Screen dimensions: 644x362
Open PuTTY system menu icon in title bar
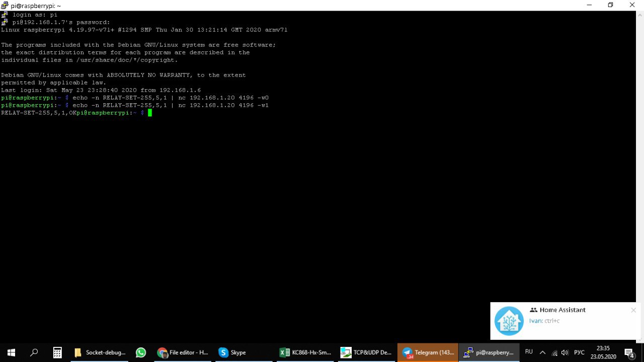(x=5, y=6)
